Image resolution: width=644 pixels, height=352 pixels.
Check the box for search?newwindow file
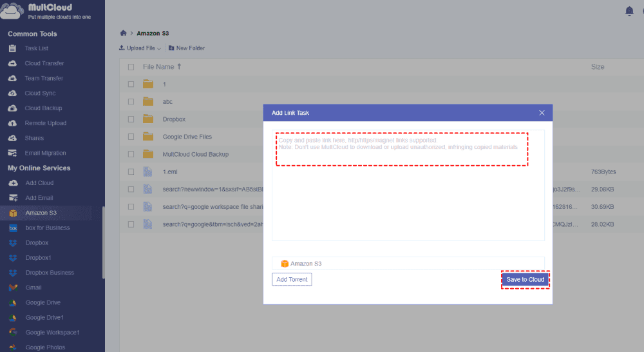click(131, 189)
